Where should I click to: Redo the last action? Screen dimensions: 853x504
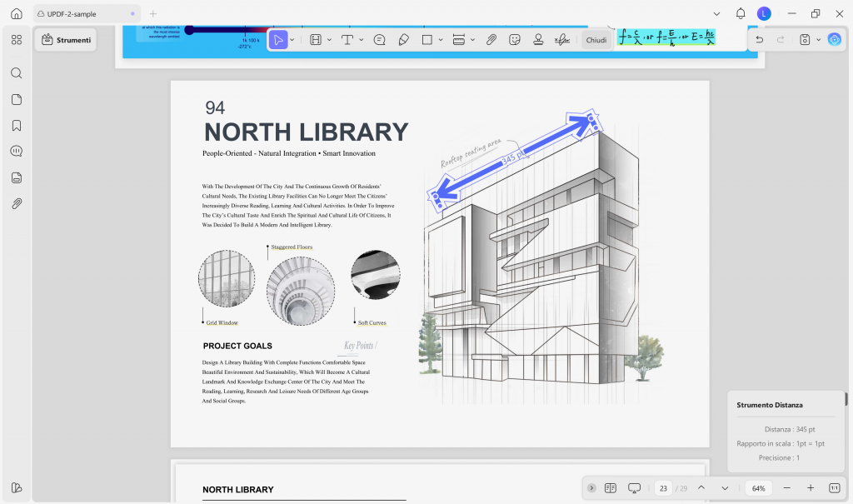pos(781,40)
